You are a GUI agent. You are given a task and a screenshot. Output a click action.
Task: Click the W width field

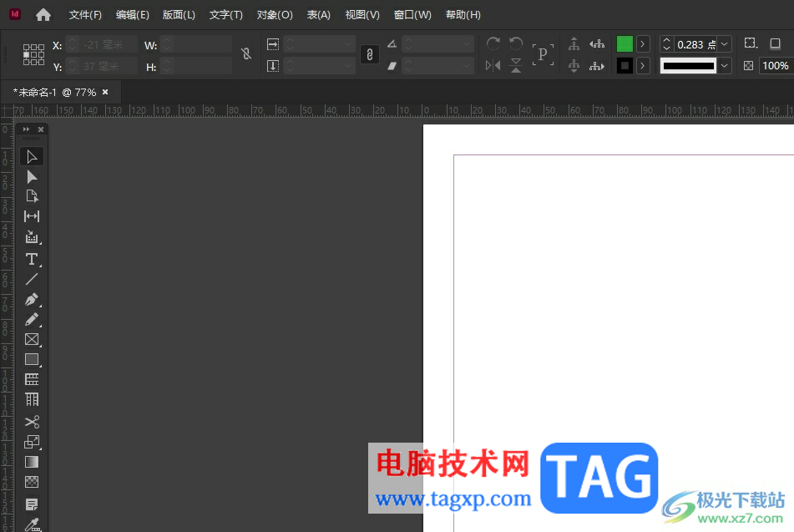click(x=202, y=44)
